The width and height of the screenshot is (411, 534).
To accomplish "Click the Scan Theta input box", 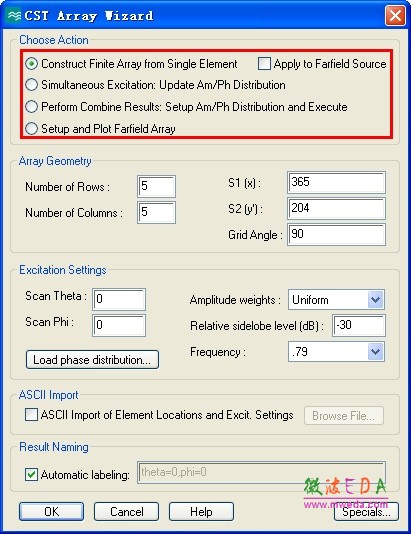I will pos(119,299).
